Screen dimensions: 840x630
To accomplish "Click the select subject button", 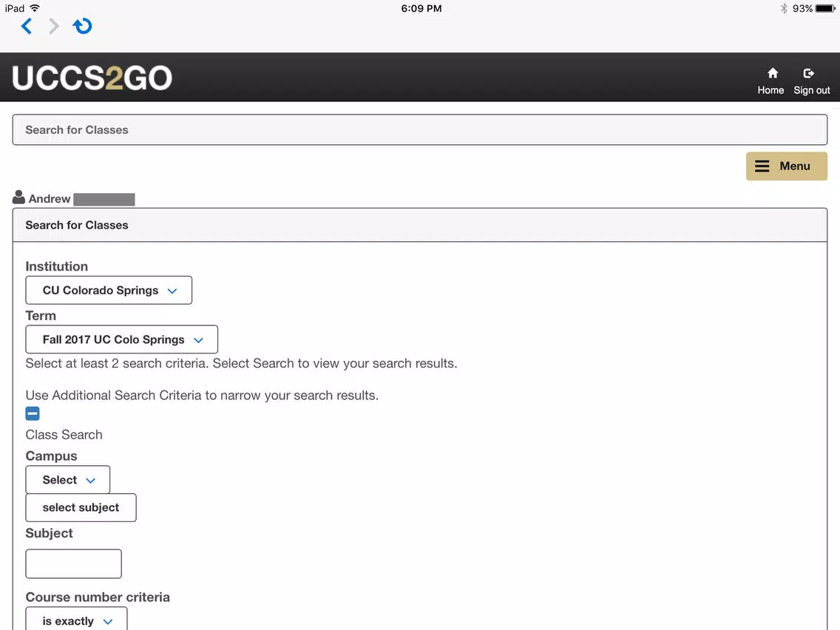I will click(81, 508).
